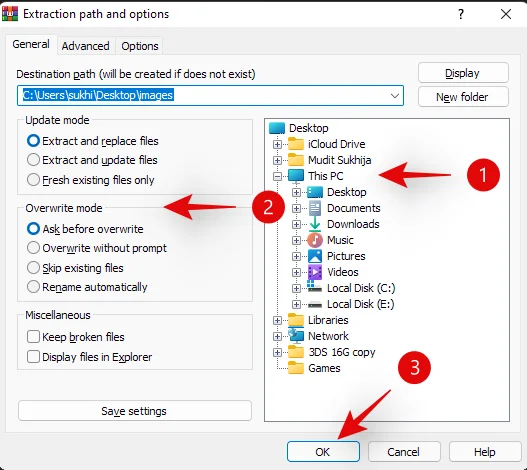Image resolution: width=527 pixels, height=470 pixels.
Task: Open the destination path dropdown arrow
Action: tap(395, 95)
